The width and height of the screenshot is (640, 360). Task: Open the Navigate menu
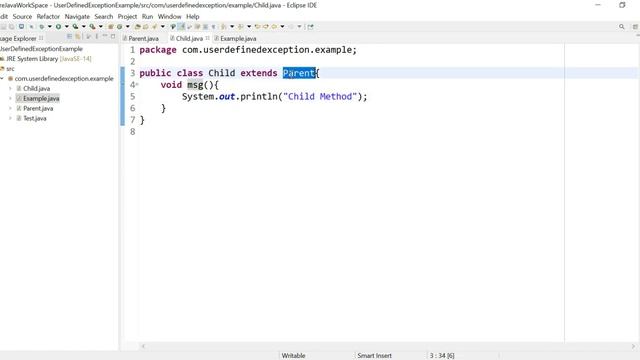click(77, 17)
